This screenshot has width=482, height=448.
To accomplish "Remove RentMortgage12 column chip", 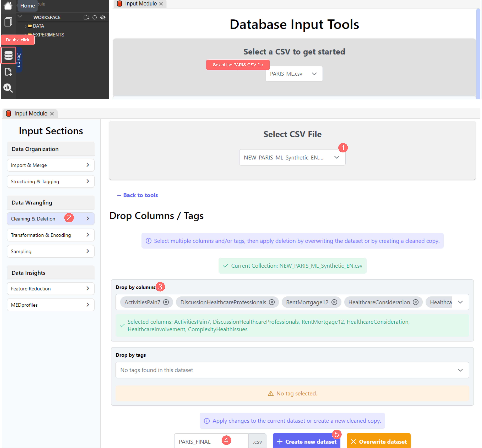I will 334,302.
